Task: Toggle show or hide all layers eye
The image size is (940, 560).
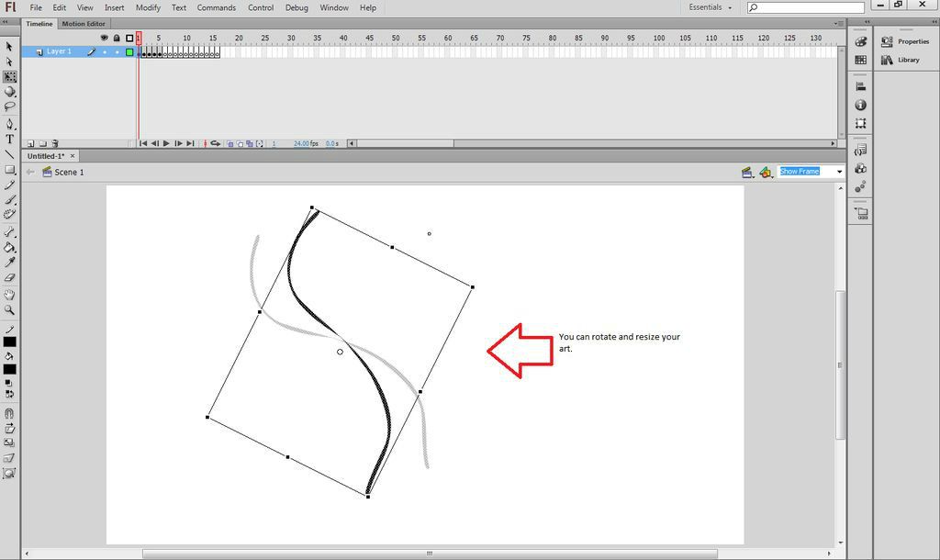Action: click(105, 38)
